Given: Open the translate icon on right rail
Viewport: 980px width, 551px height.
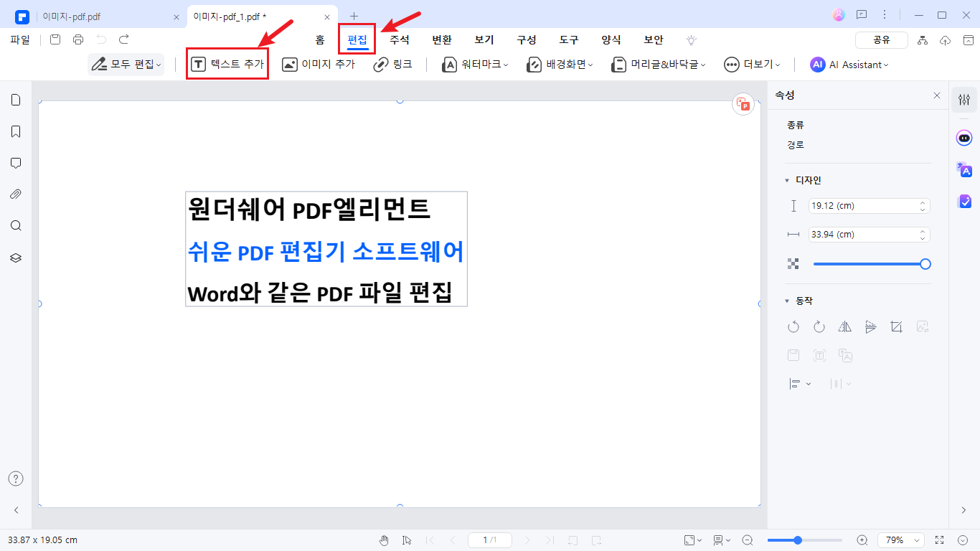Looking at the screenshot, I should coord(964,169).
